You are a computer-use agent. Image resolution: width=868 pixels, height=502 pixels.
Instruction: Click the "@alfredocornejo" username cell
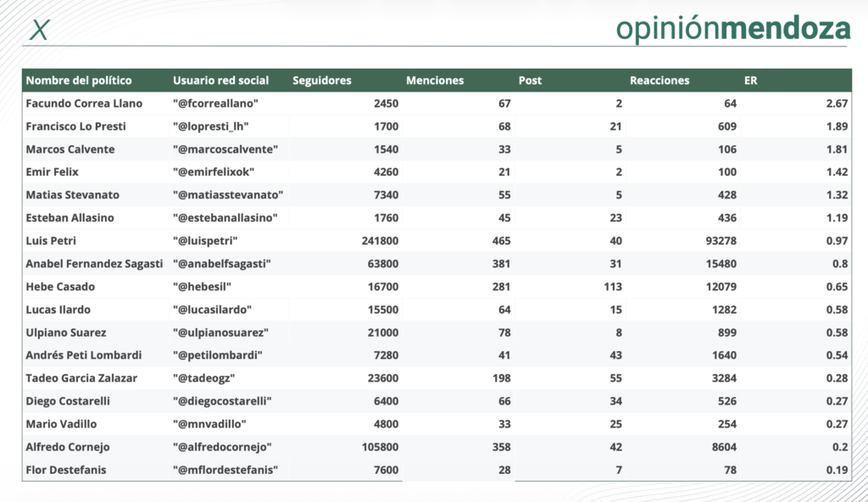click(x=222, y=447)
